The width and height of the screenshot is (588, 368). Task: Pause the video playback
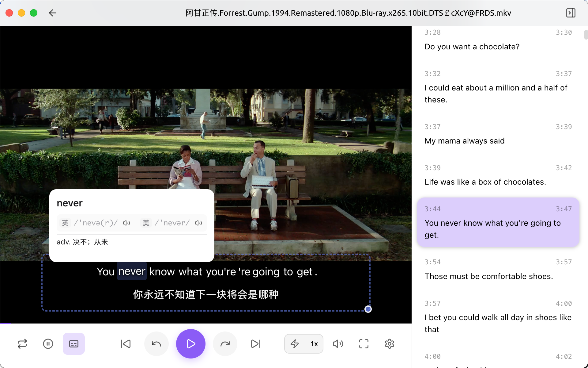point(48,344)
